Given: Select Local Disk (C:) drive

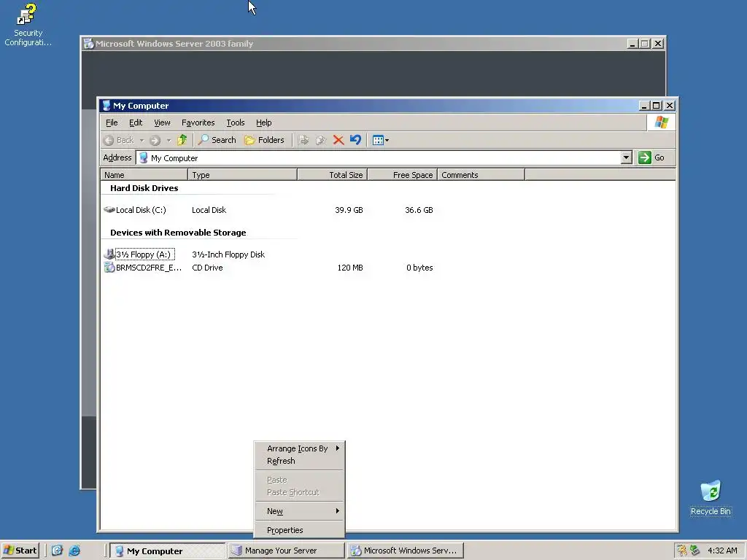Looking at the screenshot, I should 135,210.
